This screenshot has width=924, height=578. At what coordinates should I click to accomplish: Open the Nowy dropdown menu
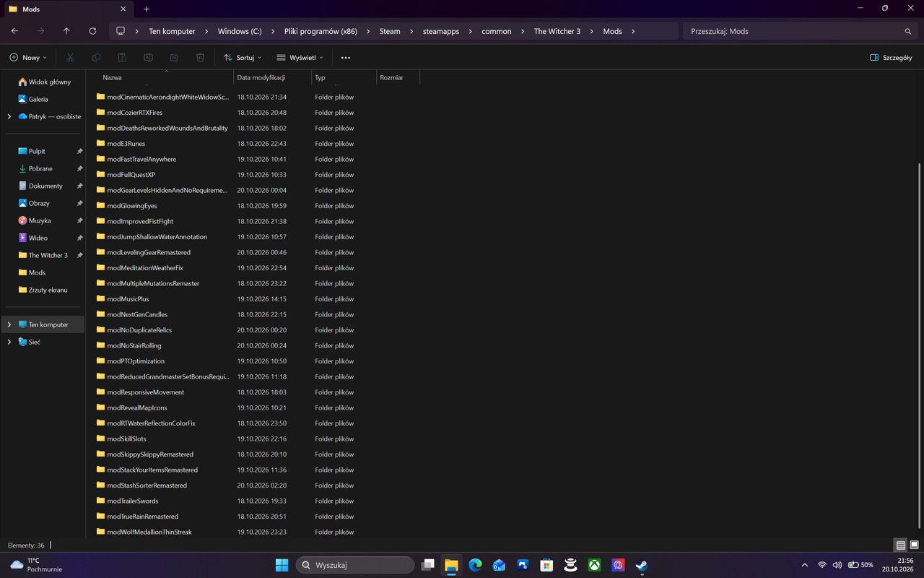28,58
